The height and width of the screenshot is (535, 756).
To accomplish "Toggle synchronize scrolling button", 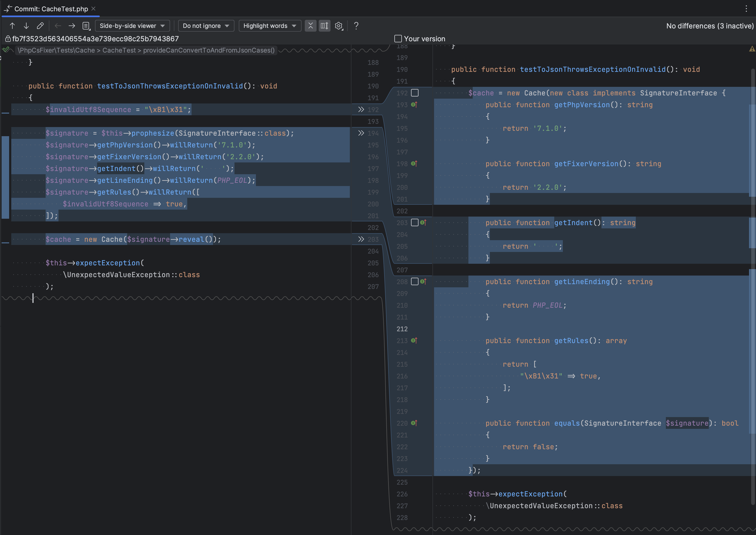I will (x=324, y=26).
